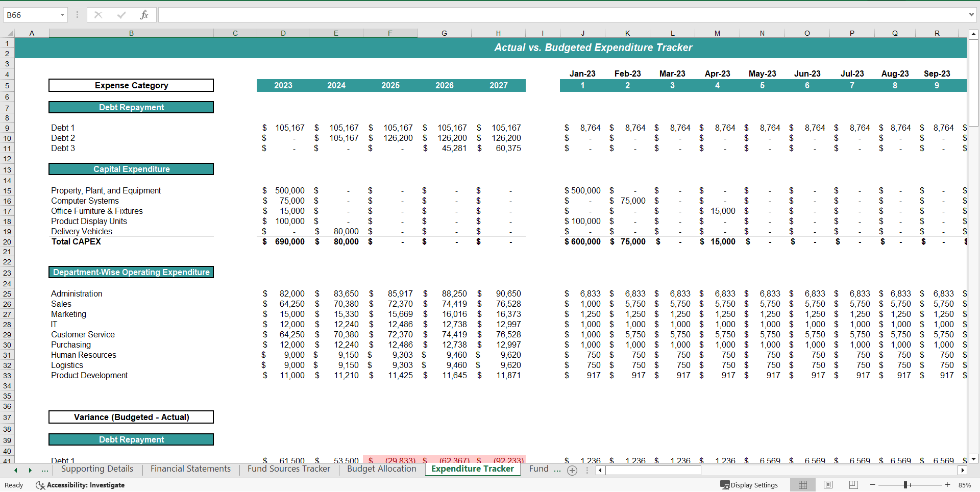
Task: Switch to Page Break Preview view
Action: coord(852,485)
